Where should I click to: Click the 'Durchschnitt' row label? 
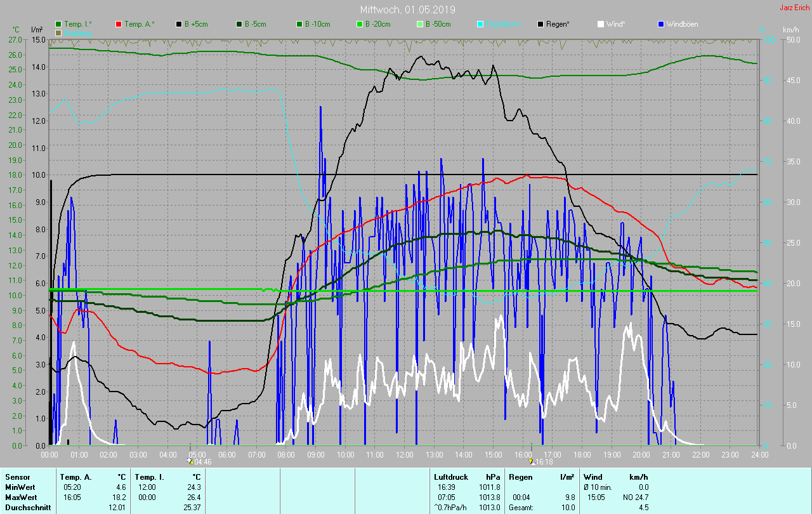click(28, 508)
